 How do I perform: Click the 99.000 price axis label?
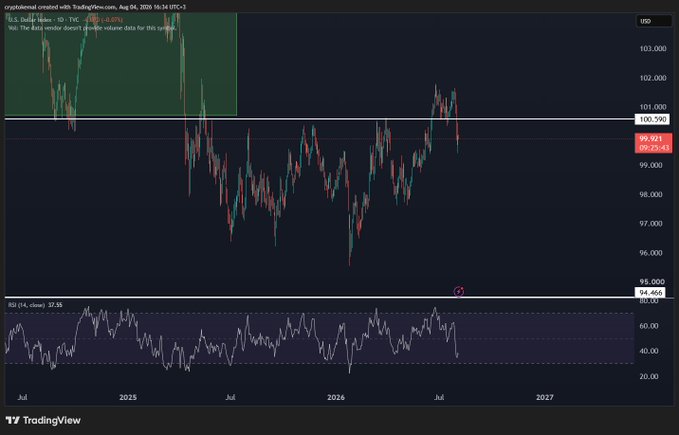653,165
